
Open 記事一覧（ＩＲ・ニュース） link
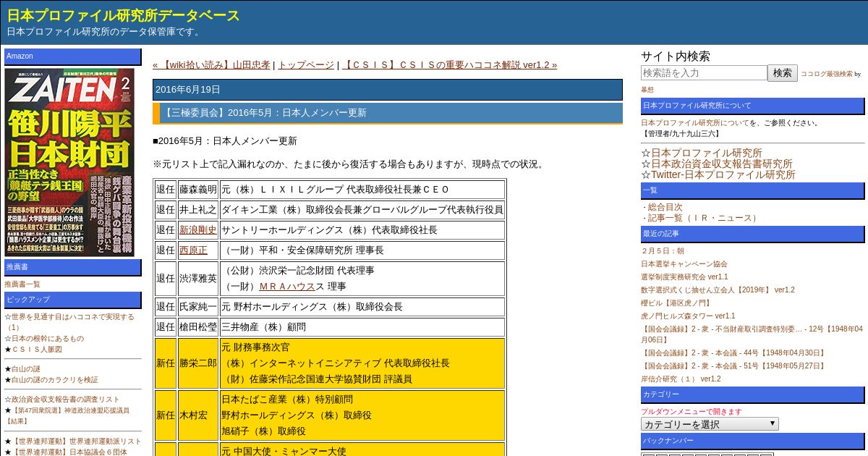(x=704, y=218)
